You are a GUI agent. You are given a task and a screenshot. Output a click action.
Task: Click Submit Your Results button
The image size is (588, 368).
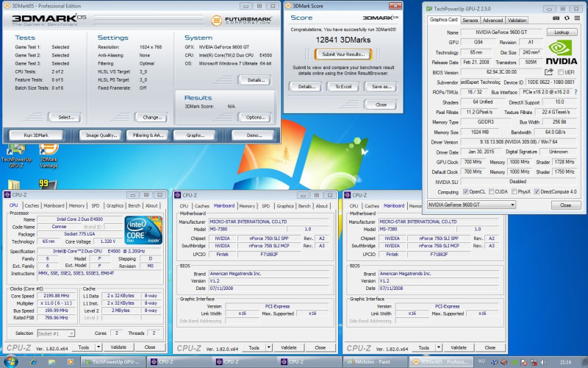click(x=343, y=54)
